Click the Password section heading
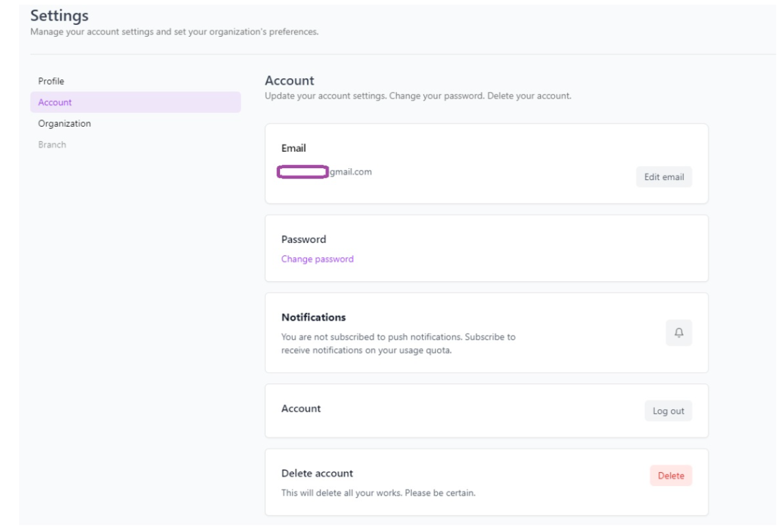Screen dimensions: 781x532 (300, 238)
